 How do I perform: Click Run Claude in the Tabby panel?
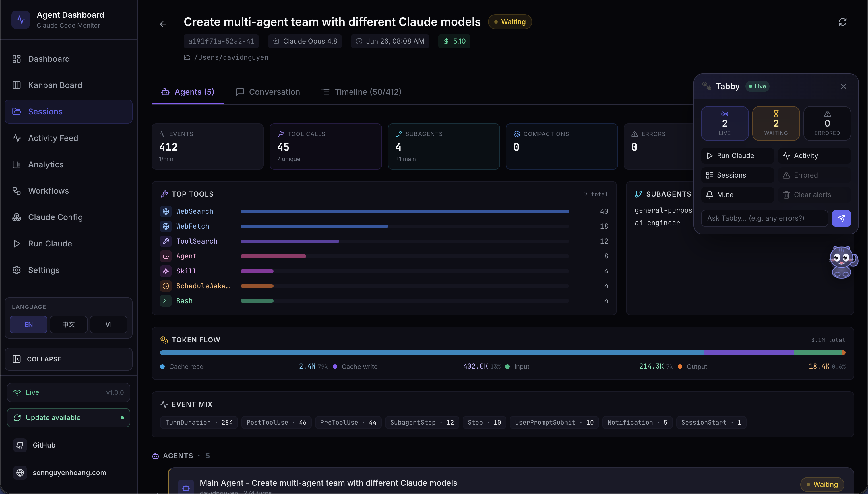tap(738, 156)
